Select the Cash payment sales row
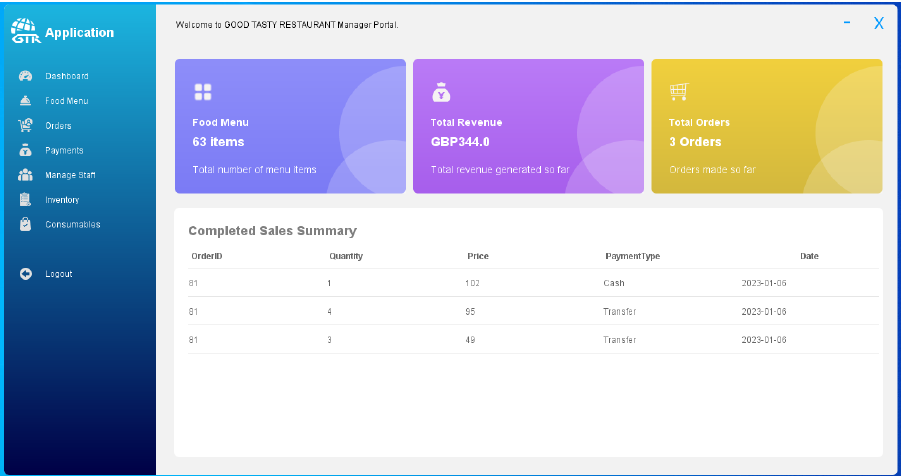This screenshot has width=901, height=476. [527, 283]
